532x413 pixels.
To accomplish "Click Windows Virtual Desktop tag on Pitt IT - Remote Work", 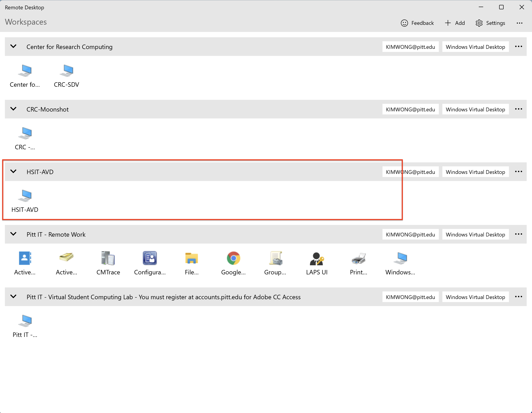I will (x=475, y=234).
